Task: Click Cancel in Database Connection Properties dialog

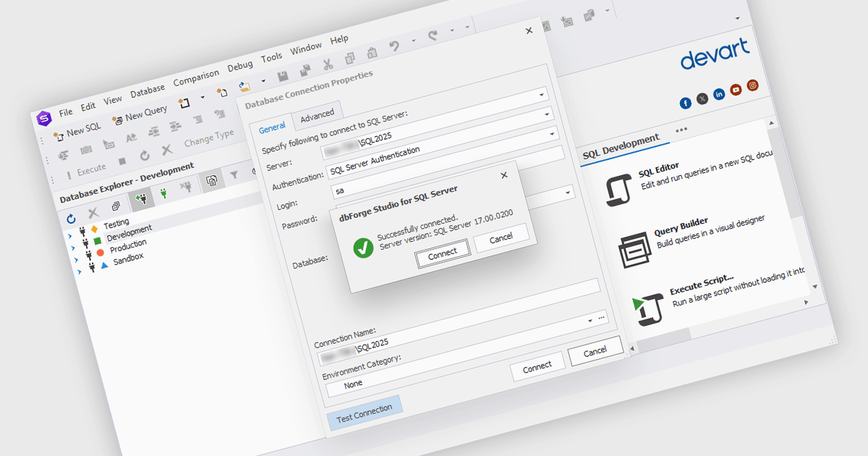Action: click(595, 352)
